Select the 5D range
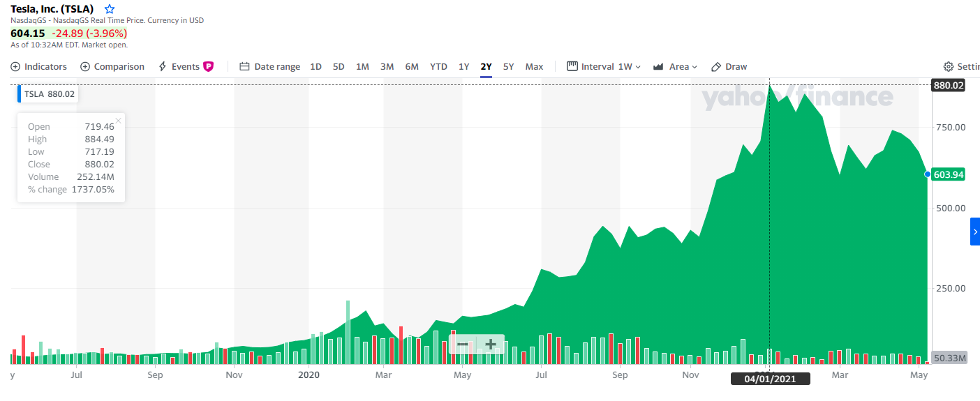Image resolution: width=980 pixels, height=401 pixels. tap(339, 67)
